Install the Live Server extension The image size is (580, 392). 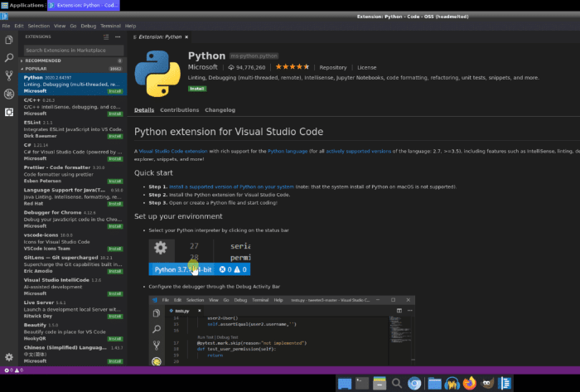[x=115, y=317]
